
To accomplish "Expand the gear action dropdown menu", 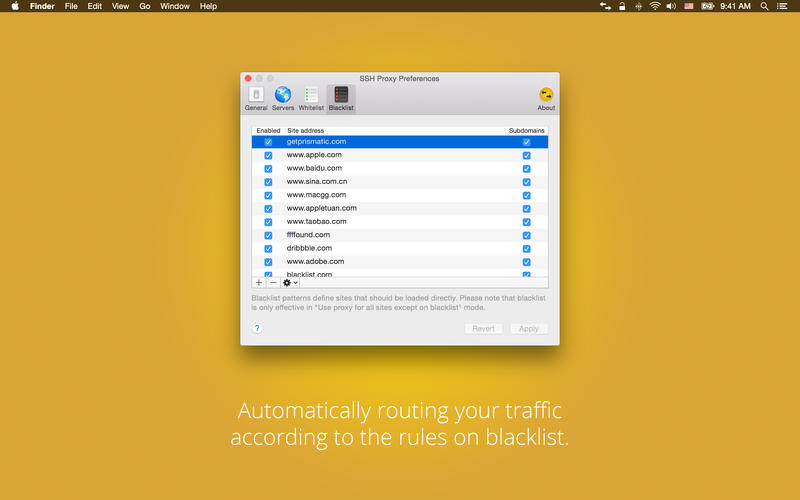I will click(x=290, y=283).
